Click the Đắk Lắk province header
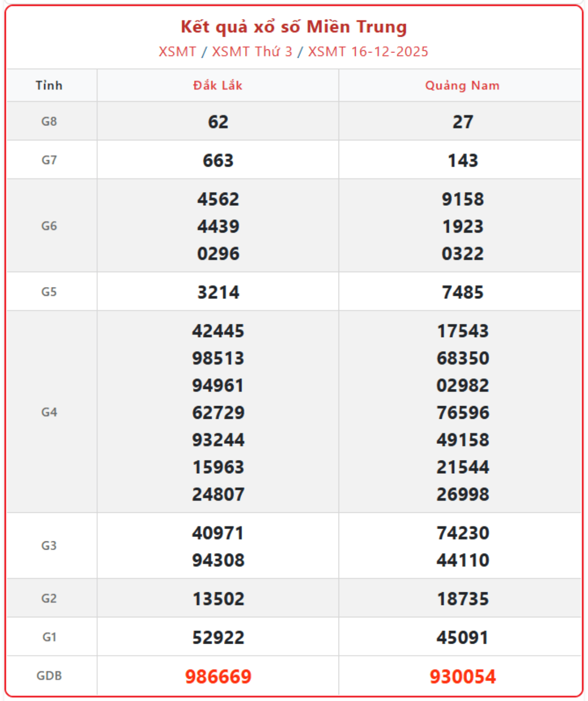Image resolution: width=588 pixels, height=701 pixels. 218,86
